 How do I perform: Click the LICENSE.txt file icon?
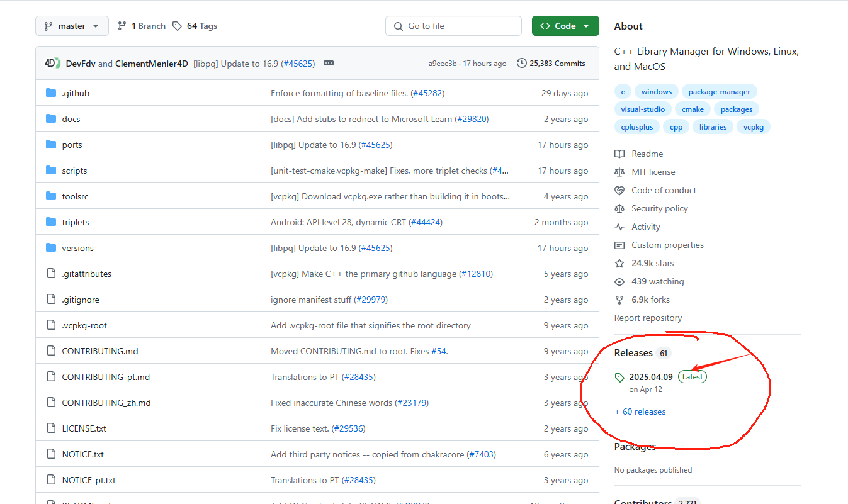click(51, 428)
